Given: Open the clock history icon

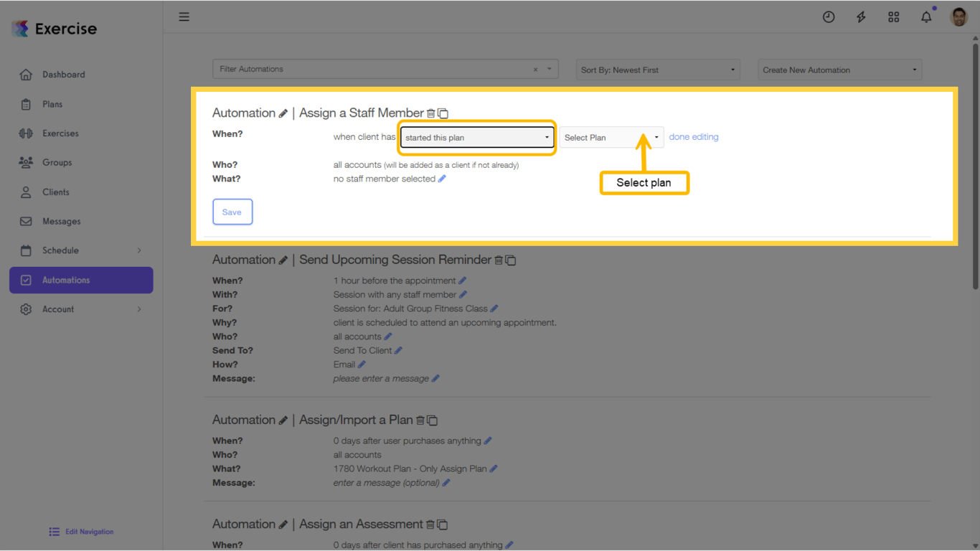Looking at the screenshot, I should click(829, 16).
